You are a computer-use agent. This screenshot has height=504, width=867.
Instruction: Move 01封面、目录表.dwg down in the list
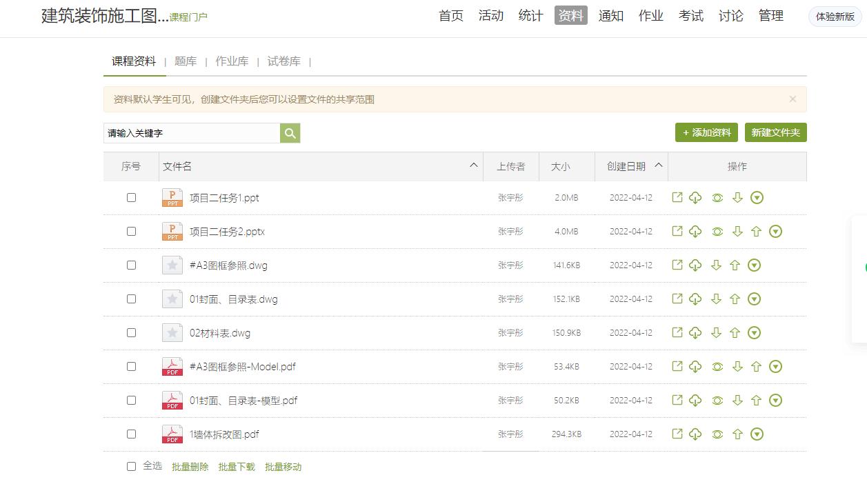pyautogui.click(x=716, y=299)
